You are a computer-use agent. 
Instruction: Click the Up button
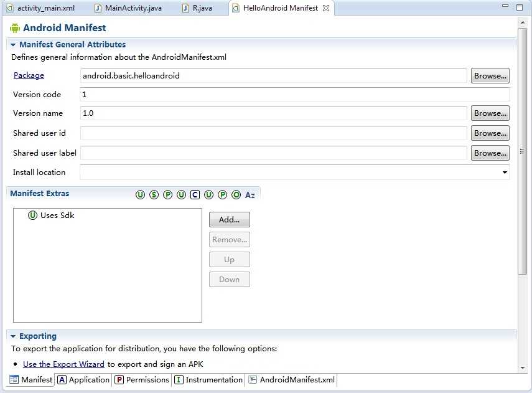point(230,260)
